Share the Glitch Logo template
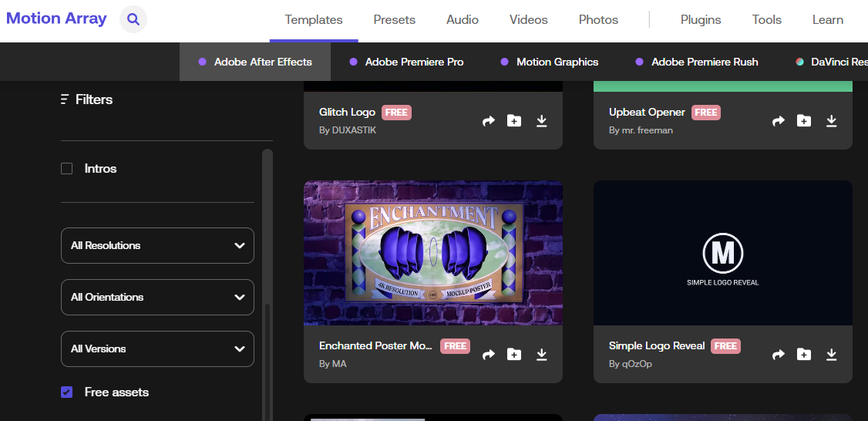868x421 pixels. (488, 121)
